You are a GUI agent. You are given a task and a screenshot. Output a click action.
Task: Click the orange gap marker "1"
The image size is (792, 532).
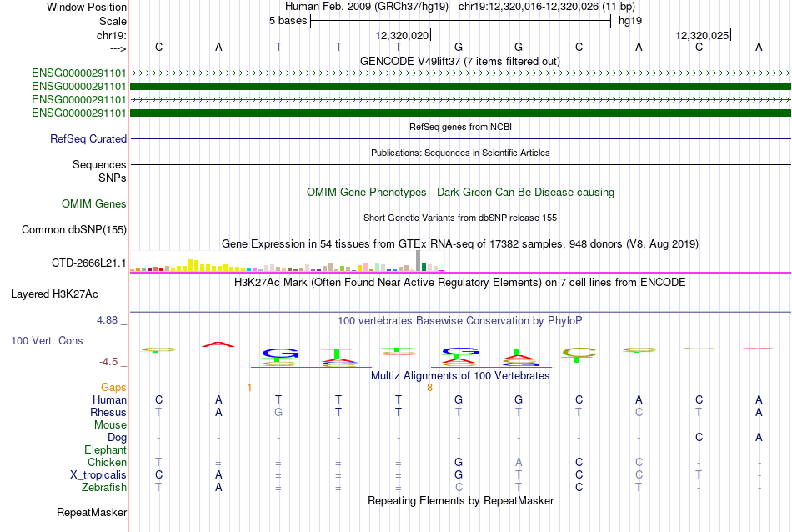pos(249,388)
